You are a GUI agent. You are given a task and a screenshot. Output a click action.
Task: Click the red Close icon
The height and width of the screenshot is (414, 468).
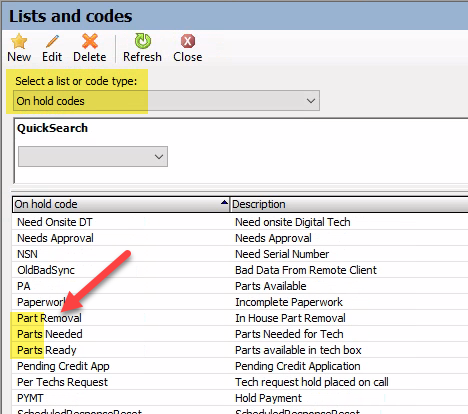(x=188, y=41)
